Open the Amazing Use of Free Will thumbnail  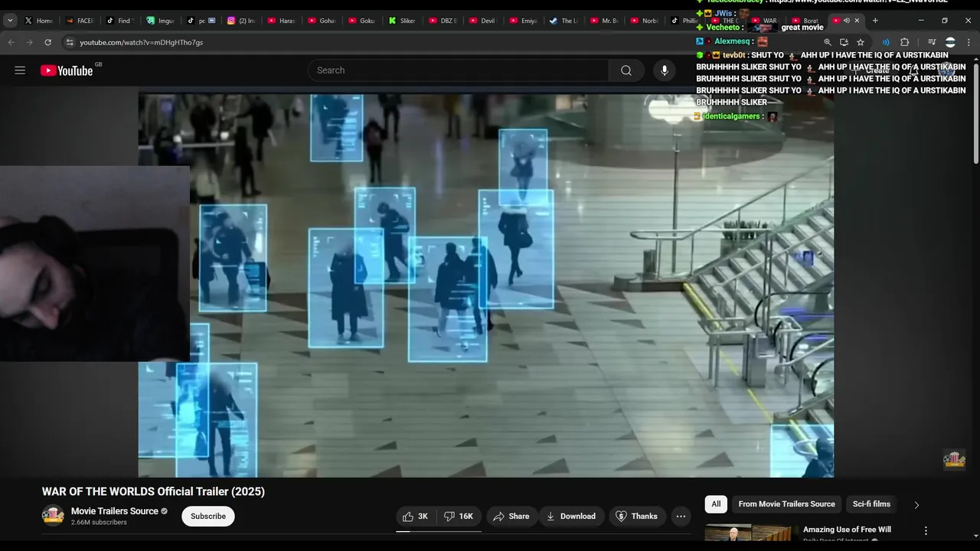point(748,533)
